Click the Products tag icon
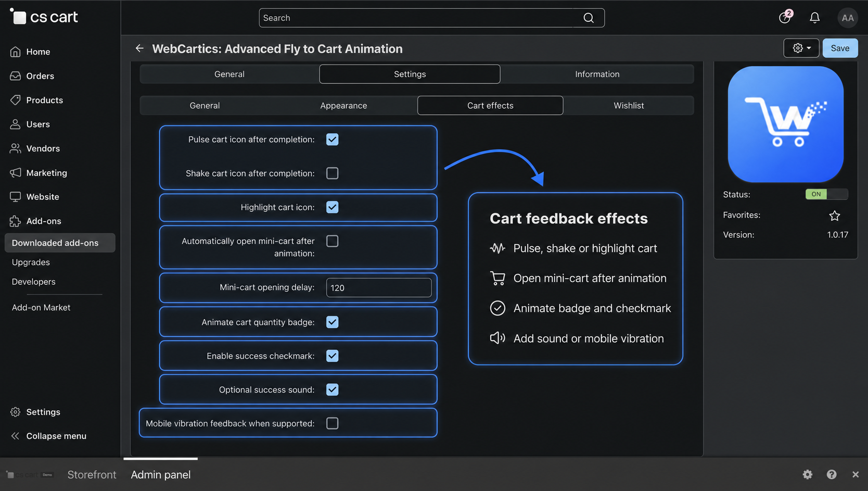The width and height of the screenshot is (868, 491). point(16,99)
